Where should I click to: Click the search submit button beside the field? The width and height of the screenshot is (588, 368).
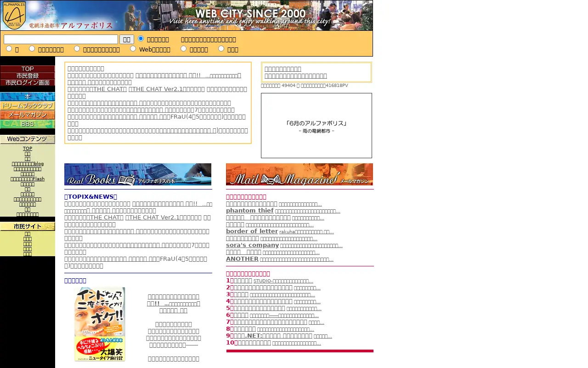coord(127,40)
